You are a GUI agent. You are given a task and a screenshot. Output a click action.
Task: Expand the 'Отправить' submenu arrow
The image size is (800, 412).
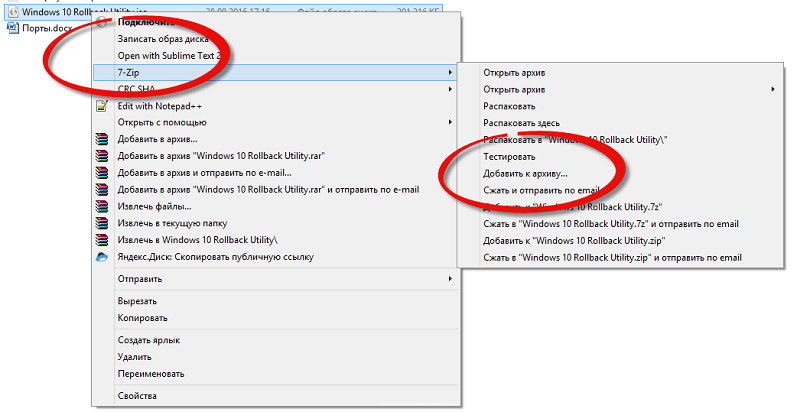point(450,279)
